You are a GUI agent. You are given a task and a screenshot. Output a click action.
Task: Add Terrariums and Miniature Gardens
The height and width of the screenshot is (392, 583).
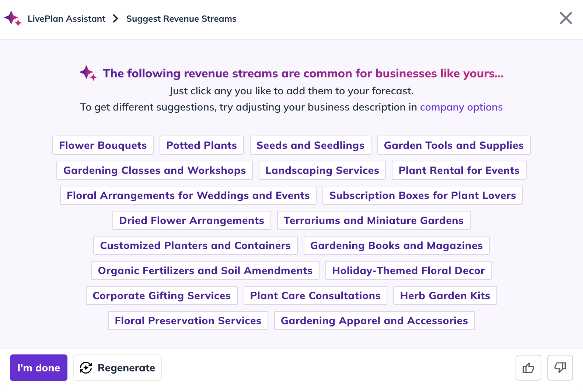pos(374,220)
